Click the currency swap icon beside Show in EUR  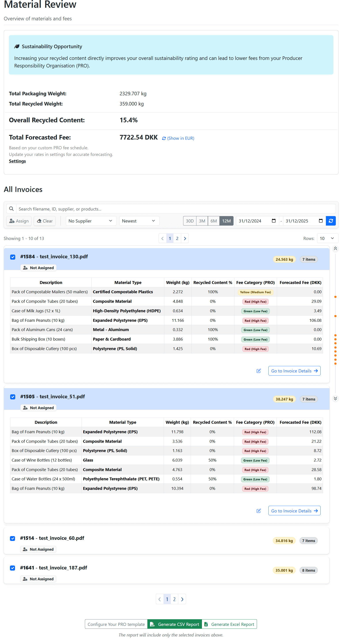click(164, 138)
